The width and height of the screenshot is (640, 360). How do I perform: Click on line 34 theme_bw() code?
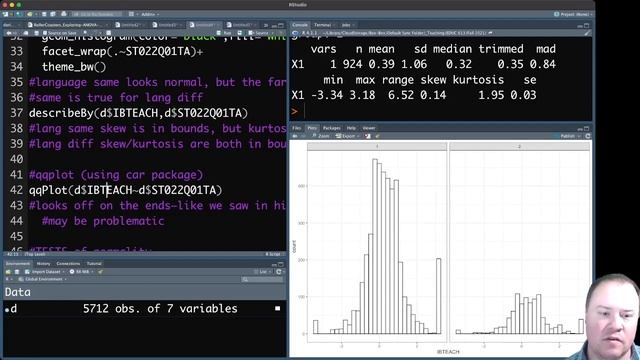click(x=74, y=67)
